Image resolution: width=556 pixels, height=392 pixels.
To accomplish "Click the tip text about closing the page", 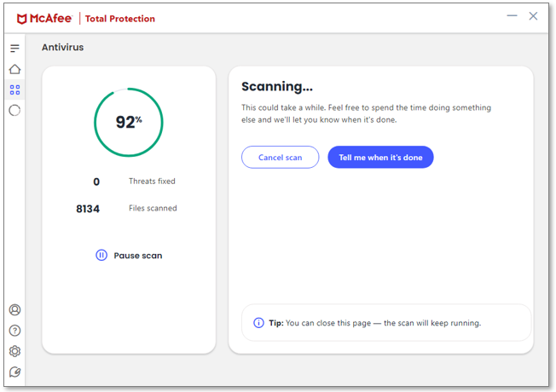I will pos(375,323).
